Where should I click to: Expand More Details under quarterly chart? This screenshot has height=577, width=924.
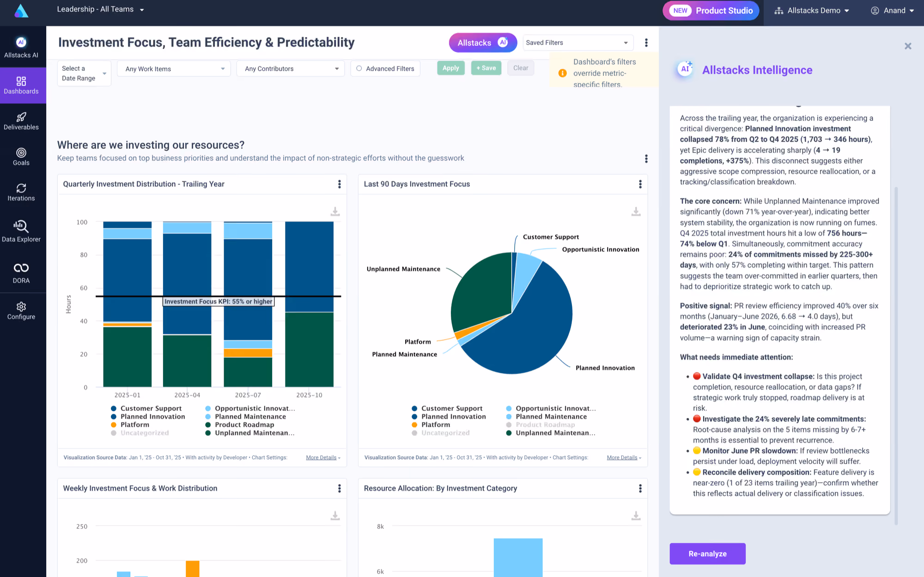point(323,458)
